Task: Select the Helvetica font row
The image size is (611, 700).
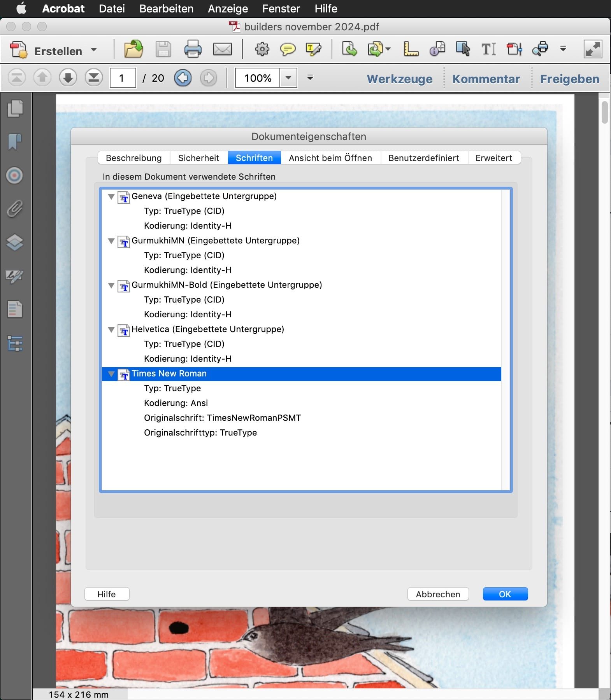Action: pyautogui.click(x=302, y=329)
